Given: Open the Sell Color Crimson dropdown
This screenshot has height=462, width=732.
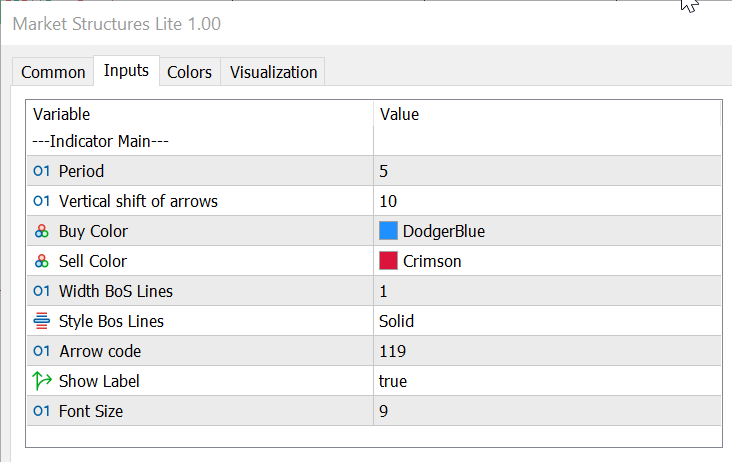Looking at the screenshot, I should (x=546, y=261).
